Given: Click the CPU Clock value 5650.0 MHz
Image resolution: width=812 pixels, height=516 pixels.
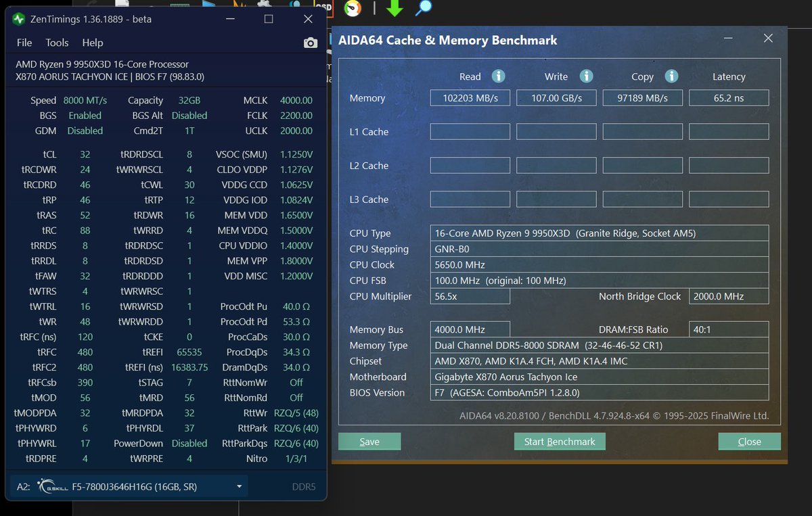Looking at the screenshot, I should (x=600, y=264).
